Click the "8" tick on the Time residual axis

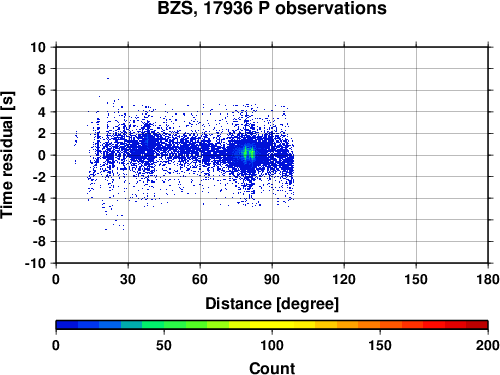42,69
